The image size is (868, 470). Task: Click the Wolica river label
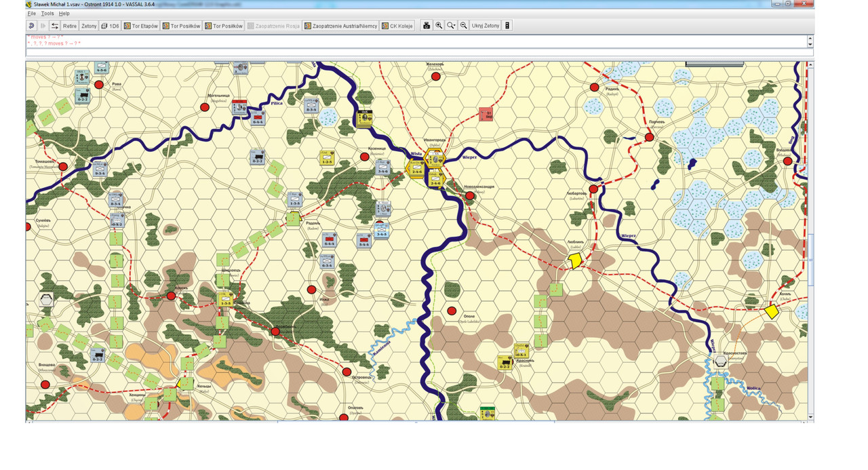coord(753,388)
